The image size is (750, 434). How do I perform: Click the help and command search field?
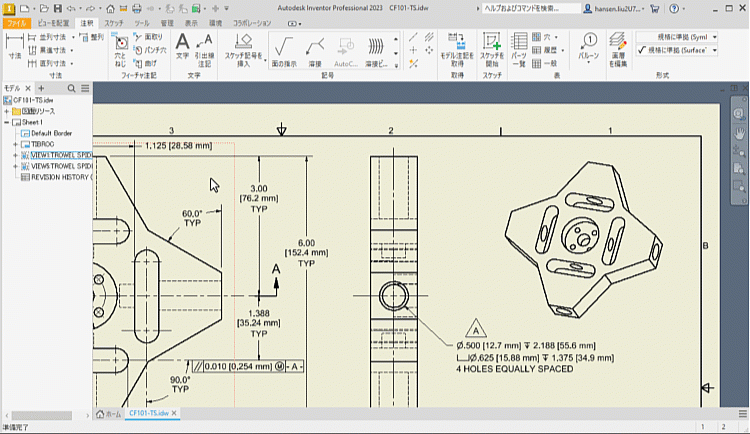[x=530, y=7]
